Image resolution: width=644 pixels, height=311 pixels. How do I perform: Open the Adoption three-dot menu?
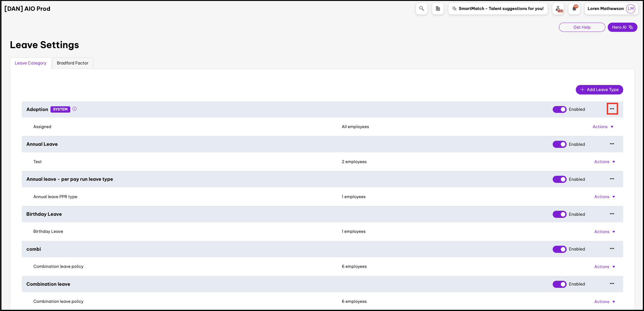(x=612, y=109)
